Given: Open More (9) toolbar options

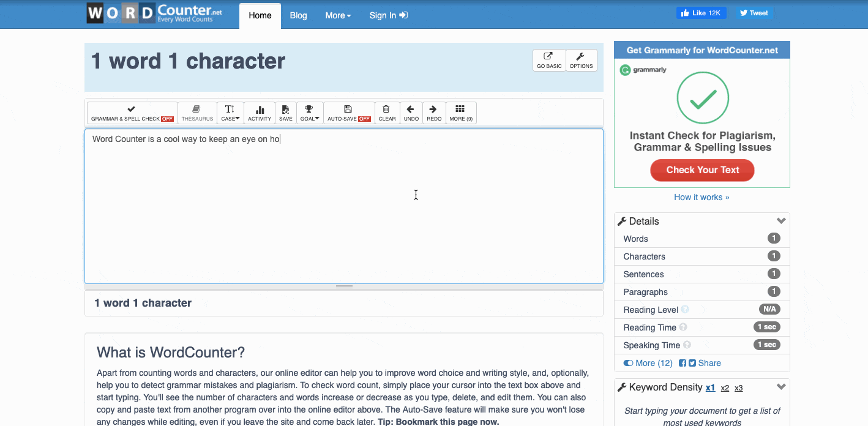Looking at the screenshot, I should [x=461, y=113].
